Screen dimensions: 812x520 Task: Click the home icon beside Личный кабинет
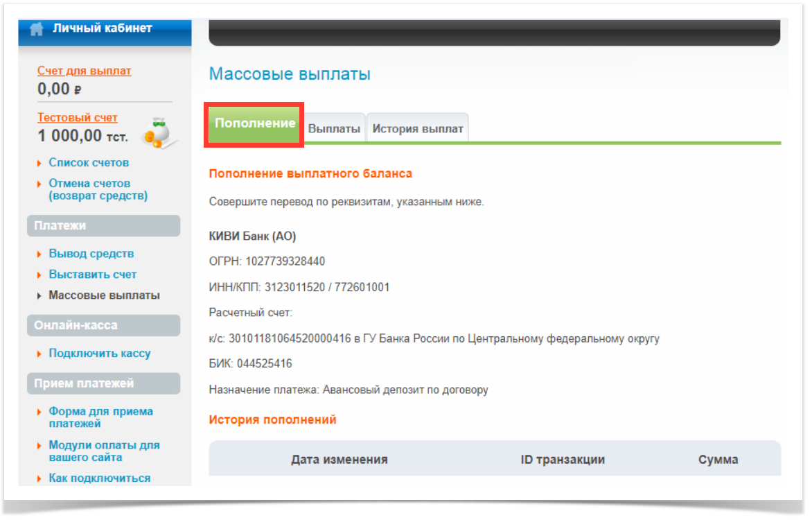(x=37, y=29)
